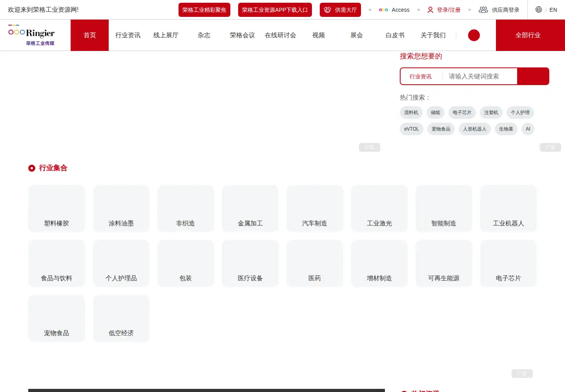
Task: Choose the AI hot search tag
Action: [528, 129]
